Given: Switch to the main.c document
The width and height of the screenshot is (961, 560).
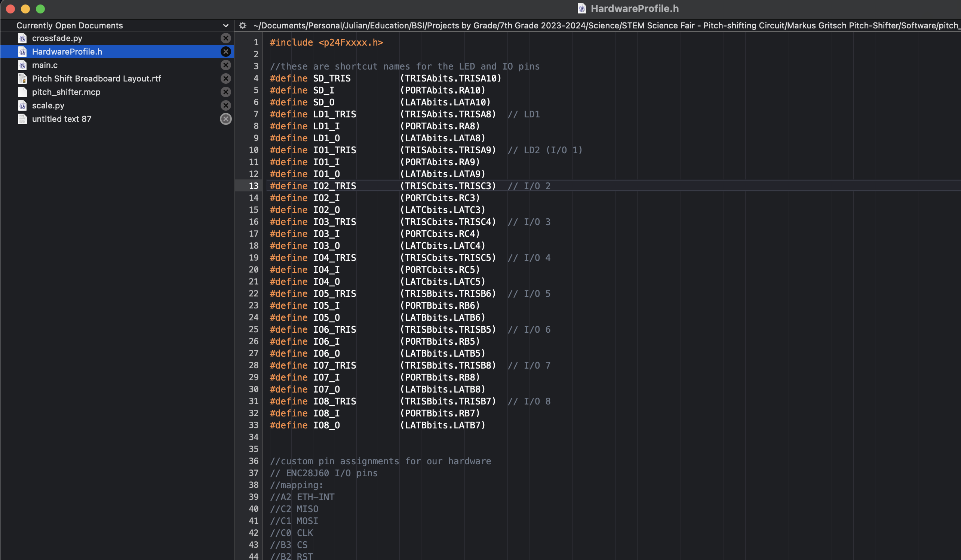Looking at the screenshot, I should (45, 65).
